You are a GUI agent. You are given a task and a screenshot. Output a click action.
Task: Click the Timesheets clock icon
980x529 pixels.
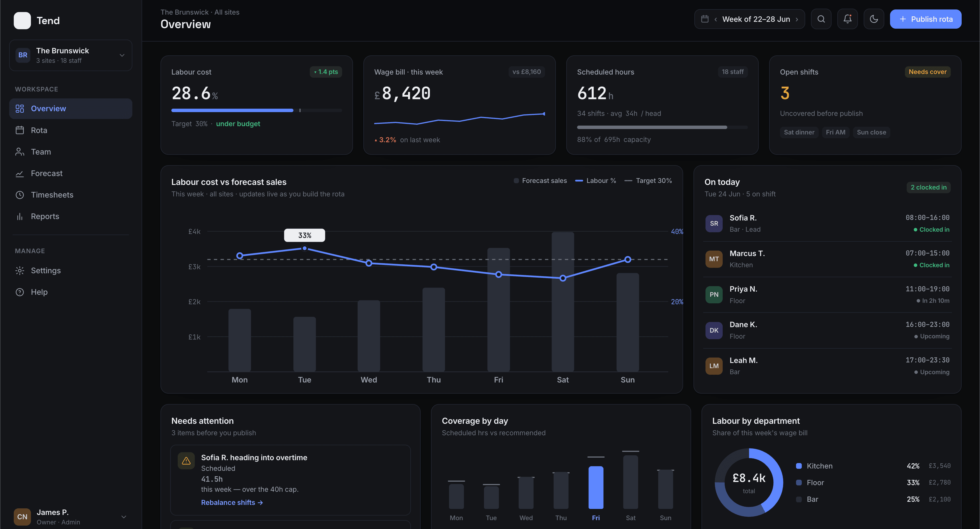tap(20, 195)
